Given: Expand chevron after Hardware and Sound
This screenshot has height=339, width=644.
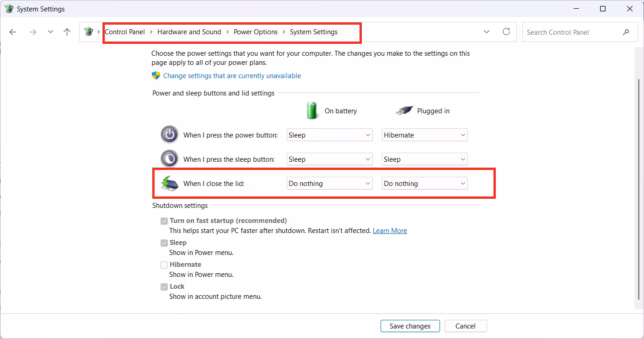Looking at the screenshot, I should (x=228, y=32).
